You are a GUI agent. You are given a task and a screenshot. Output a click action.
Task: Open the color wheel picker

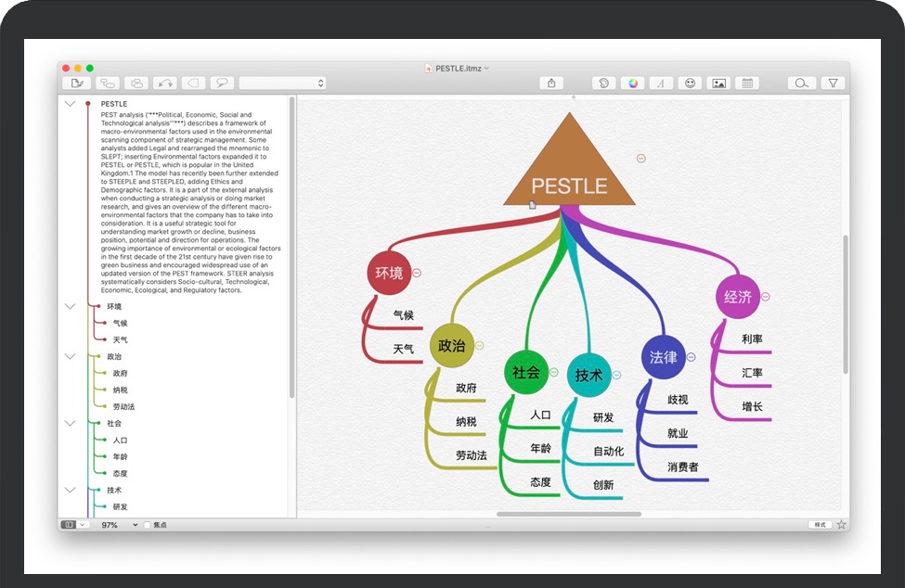coord(633,83)
